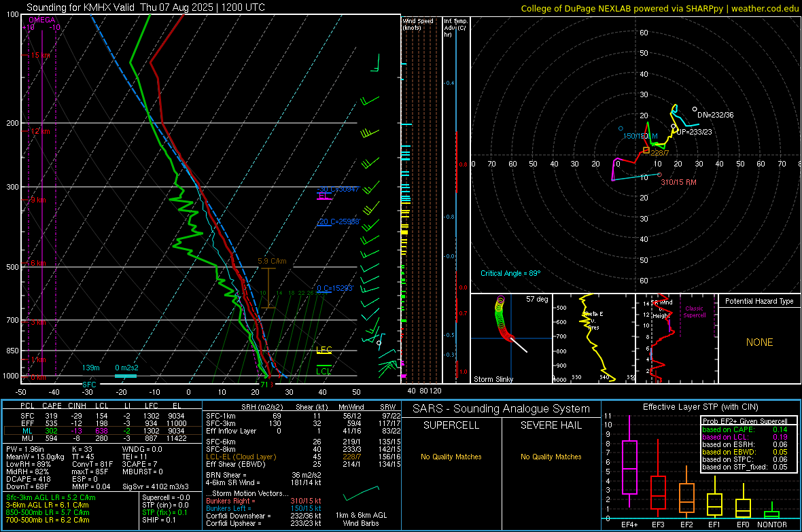Click the DN=232/36 hodograph label

click(x=716, y=115)
